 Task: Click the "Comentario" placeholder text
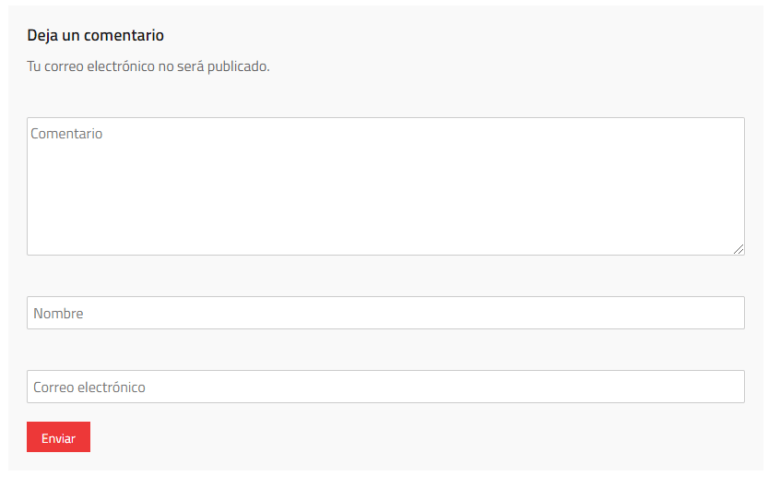[66, 133]
